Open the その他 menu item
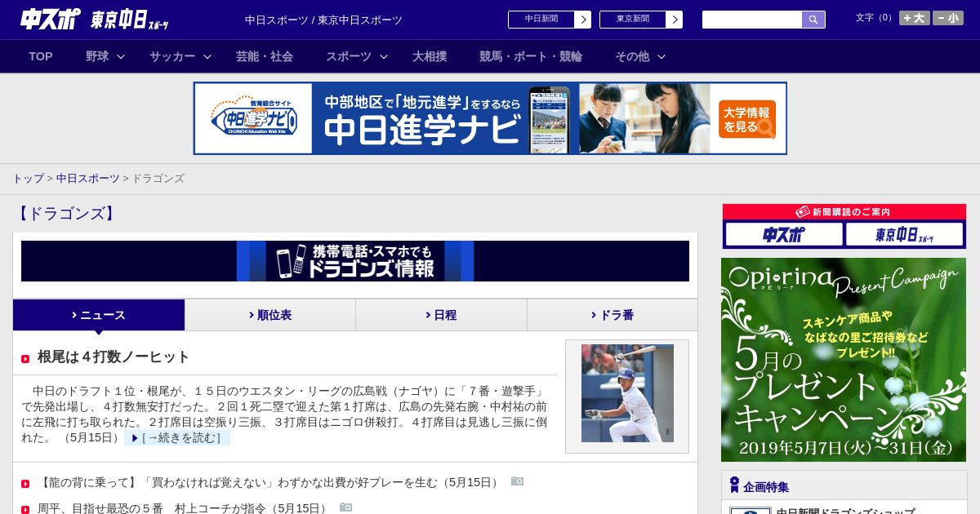The height and width of the screenshot is (514, 980). pyautogui.click(x=632, y=56)
